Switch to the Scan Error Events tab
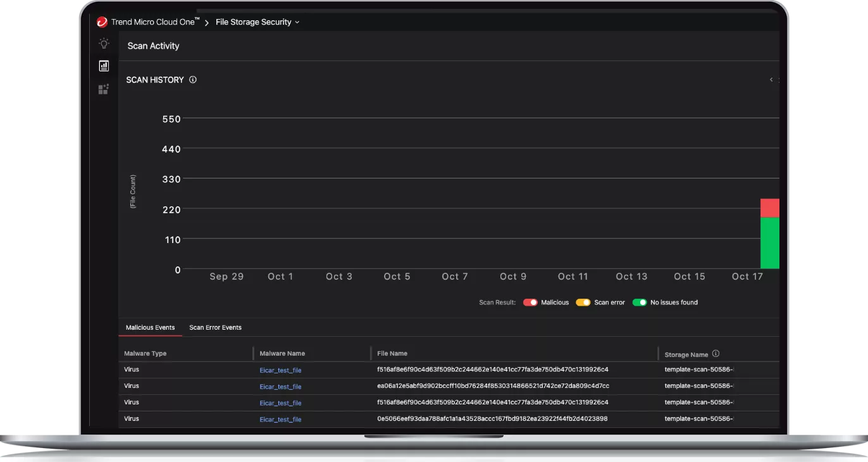This screenshot has width=868, height=462. click(x=215, y=327)
